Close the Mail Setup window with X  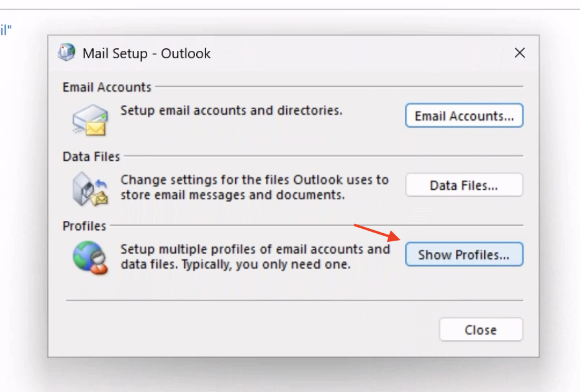520,53
